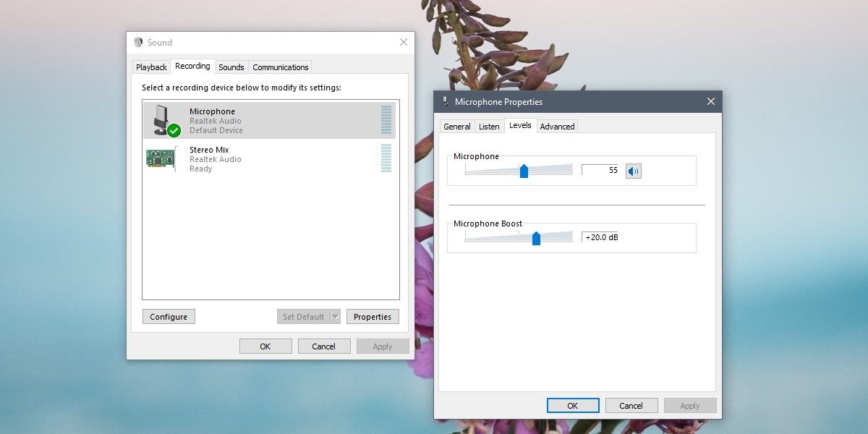The height and width of the screenshot is (434, 868).
Task: Click the Set Default button
Action: (x=304, y=317)
